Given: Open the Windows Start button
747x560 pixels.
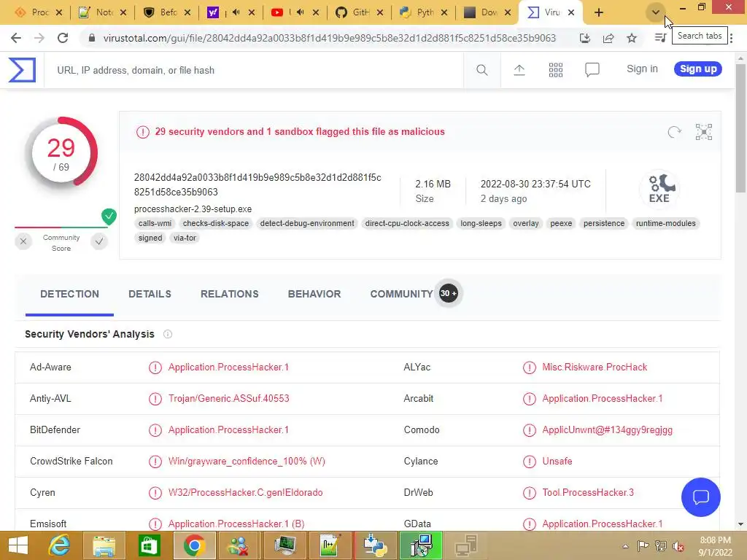Looking at the screenshot, I should click(18, 545).
